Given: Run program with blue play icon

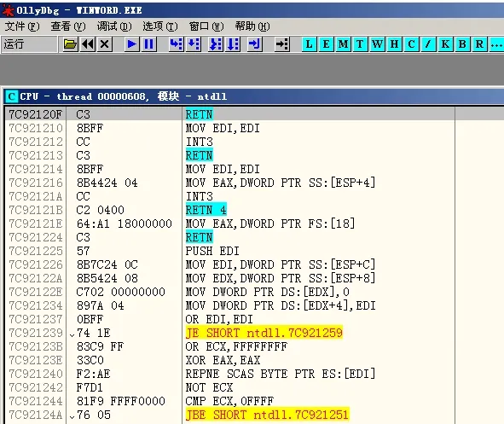Looking at the screenshot, I should pyautogui.click(x=131, y=44).
